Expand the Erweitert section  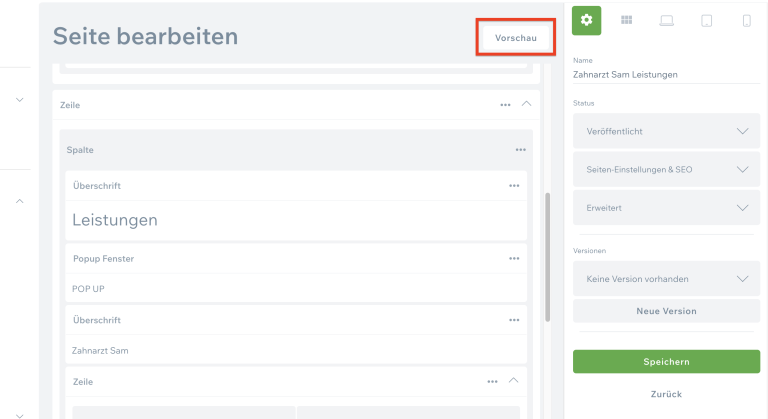666,207
